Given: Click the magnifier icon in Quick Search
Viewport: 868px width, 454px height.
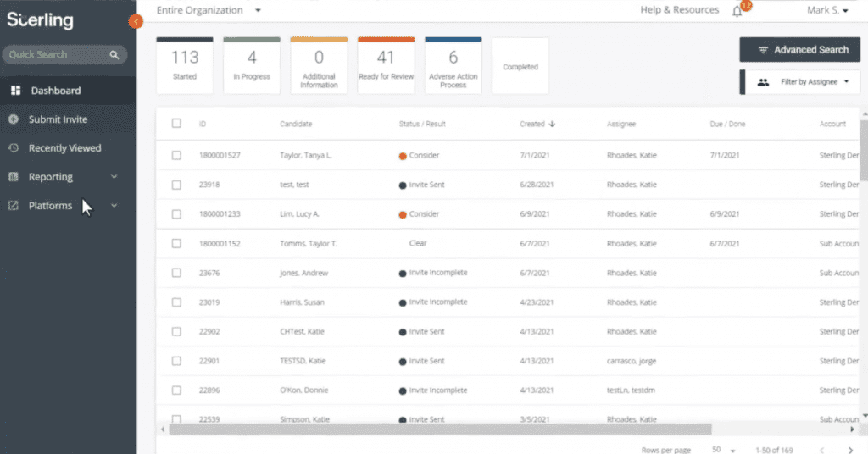Looking at the screenshot, I should (x=114, y=55).
